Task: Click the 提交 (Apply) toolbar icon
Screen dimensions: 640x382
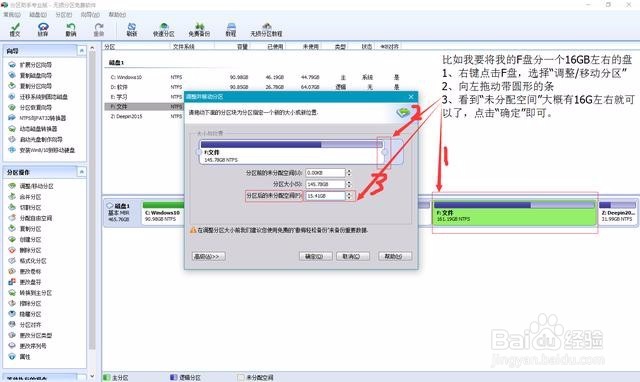Action: (x=15, y=29)
